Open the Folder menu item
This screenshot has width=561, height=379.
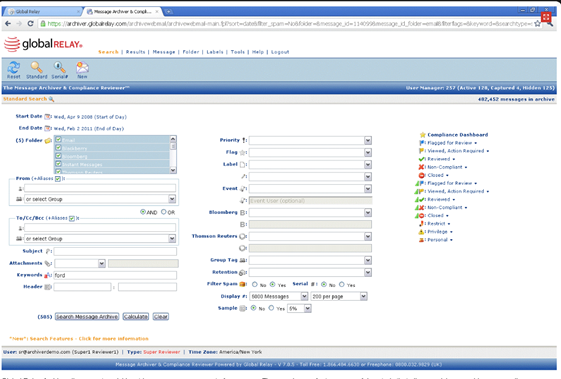pos(191,52)
